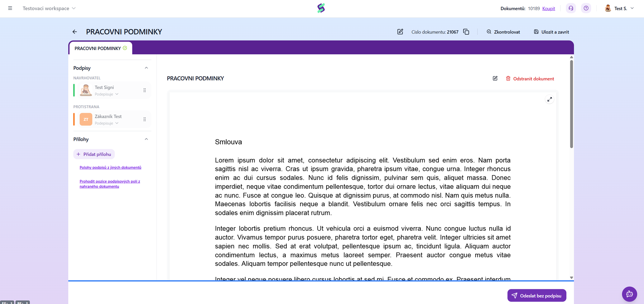This screenshot has height=304, width=644.
Task: Click the red trash icon
Action: coord(508,78)
